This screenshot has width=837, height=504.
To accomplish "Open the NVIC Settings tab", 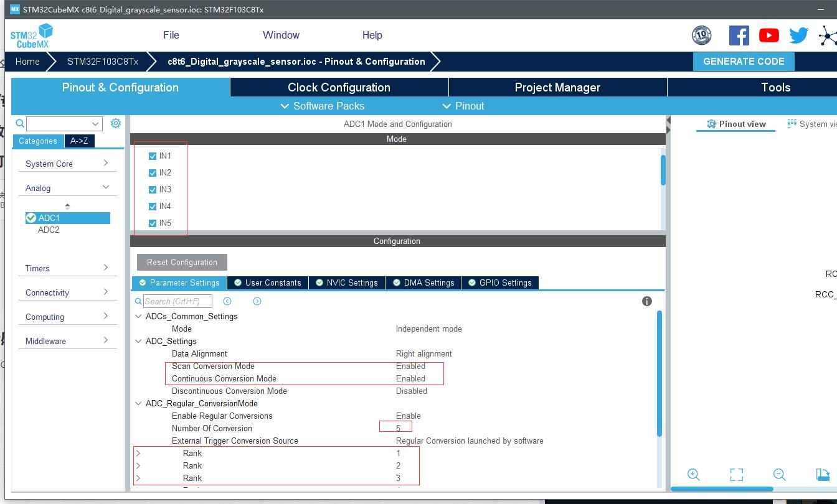I will 346,282.
